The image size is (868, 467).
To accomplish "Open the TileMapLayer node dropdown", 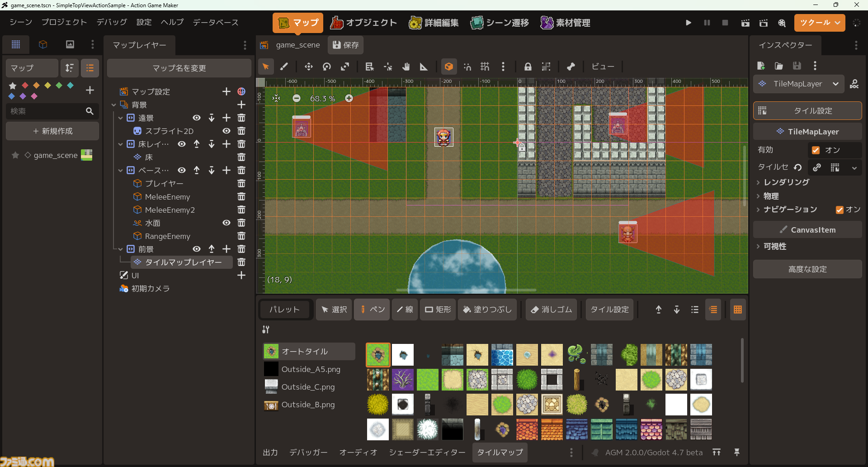I will [799, 84].
